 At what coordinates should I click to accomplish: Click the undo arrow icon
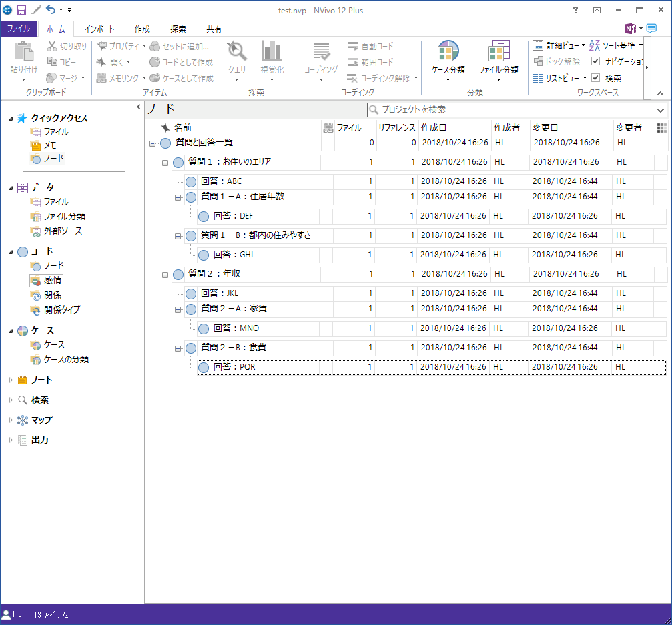pyautogui.click(x=50, y=10)
